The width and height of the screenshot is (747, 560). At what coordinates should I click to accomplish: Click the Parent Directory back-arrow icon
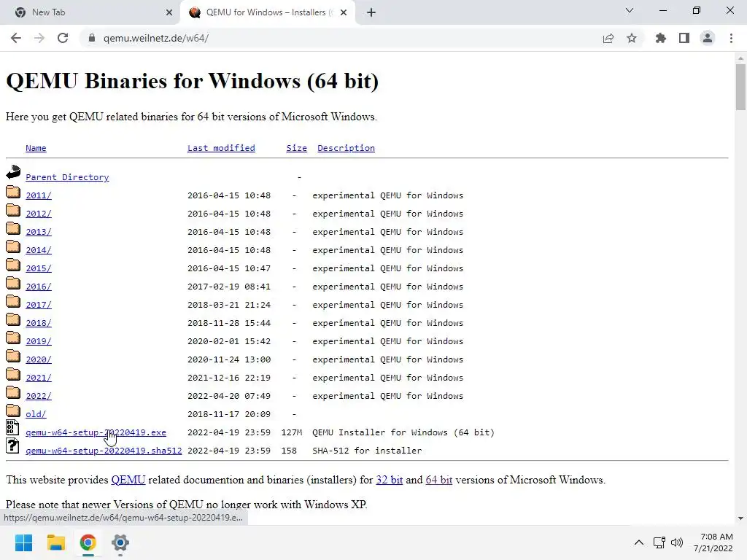tap(13, 172)
